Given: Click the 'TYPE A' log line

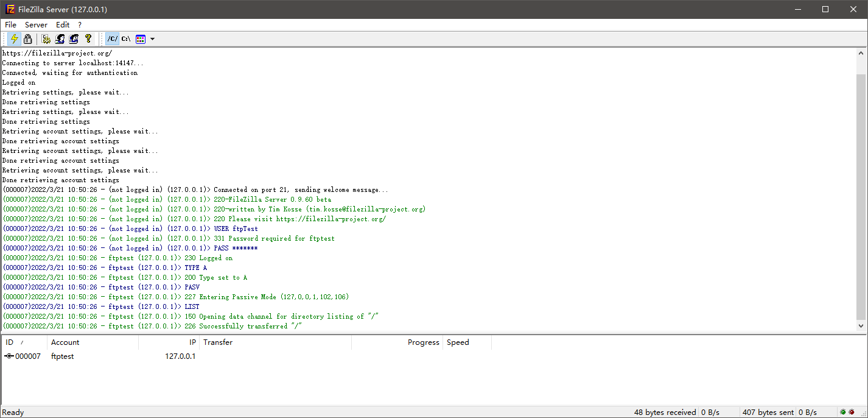Looking at the screenshot, I should pos(105,267).
